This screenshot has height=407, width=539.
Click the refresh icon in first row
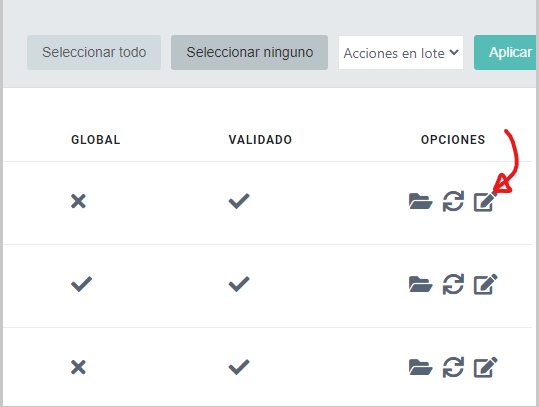[453, 201]
